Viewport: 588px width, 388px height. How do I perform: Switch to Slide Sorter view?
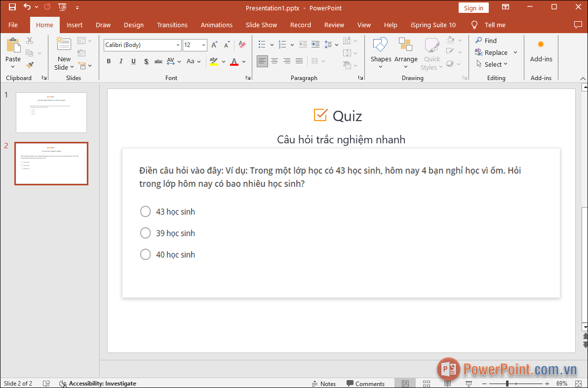[427, 384]
